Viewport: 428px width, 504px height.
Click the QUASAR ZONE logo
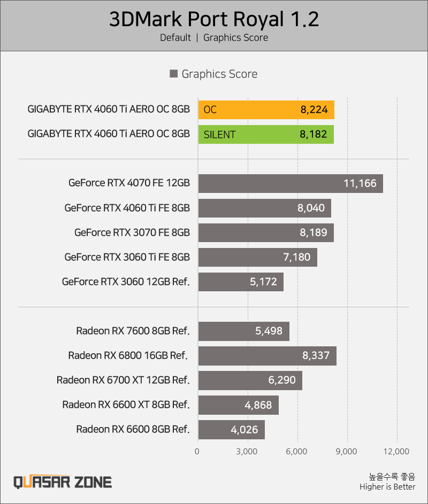click(x=63, y=482)
